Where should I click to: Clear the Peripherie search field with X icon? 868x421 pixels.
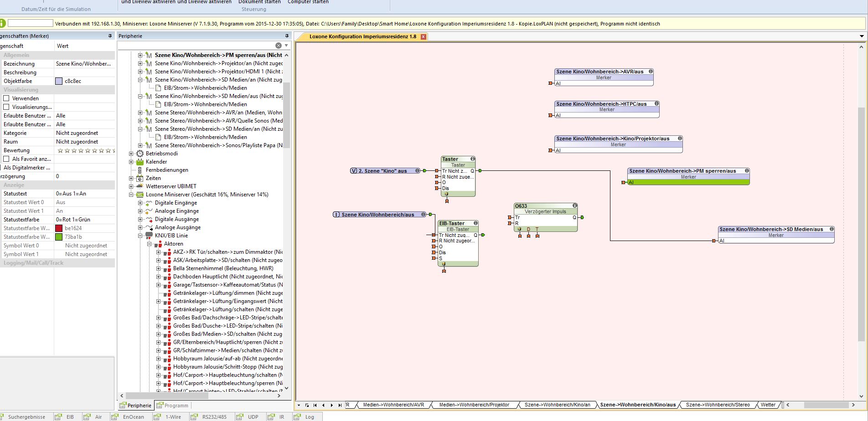[278, 46]
